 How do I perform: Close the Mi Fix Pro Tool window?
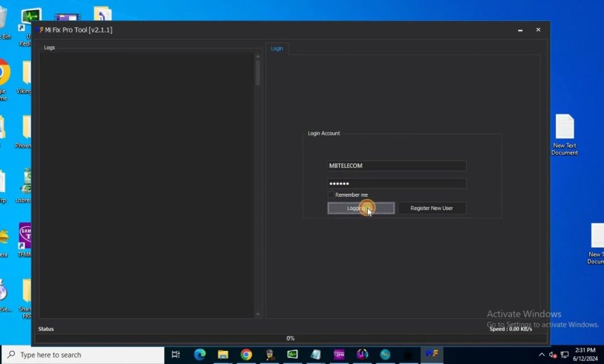pos(538,29)
